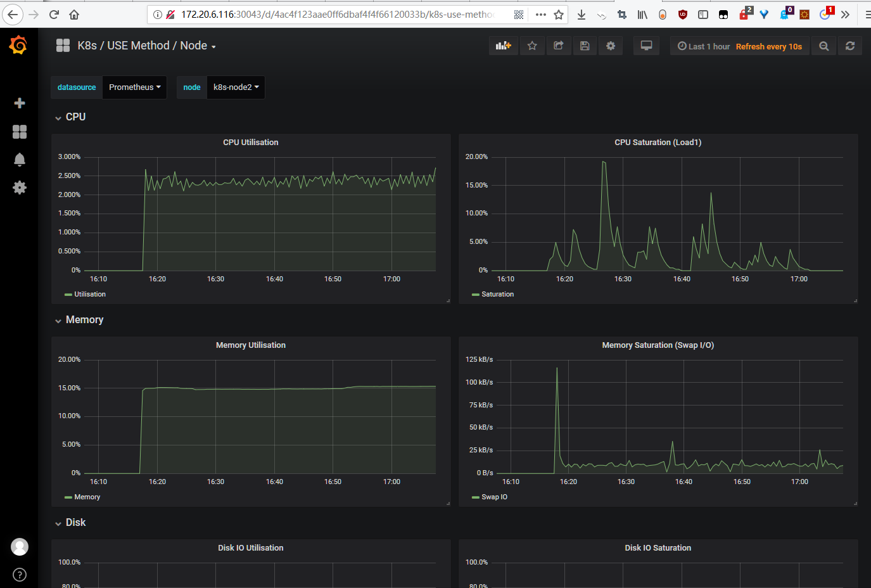871x588 pixels.
Task: Mark dashboard as favorite with the star
Action: click(x=532, y=46)
